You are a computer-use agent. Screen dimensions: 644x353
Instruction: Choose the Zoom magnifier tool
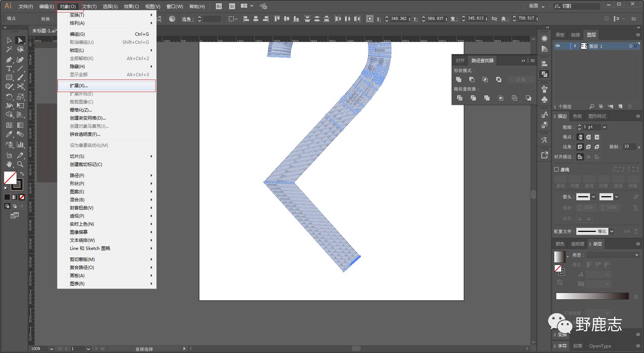click(21, 164)
